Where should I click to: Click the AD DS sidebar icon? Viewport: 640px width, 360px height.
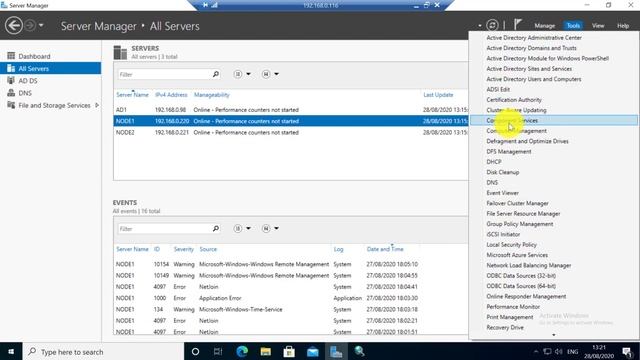coord(11,80)
